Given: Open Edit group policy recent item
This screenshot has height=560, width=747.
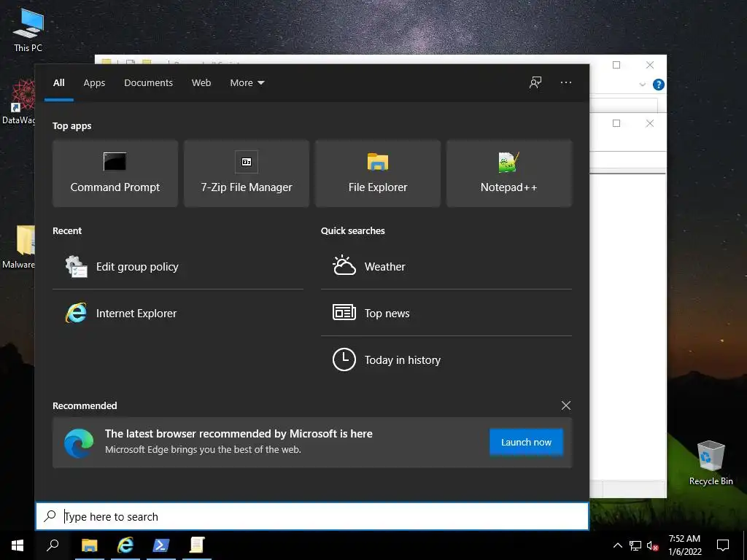Looking at the screenshot, I should pyautogui.click(x=178, y=267).
